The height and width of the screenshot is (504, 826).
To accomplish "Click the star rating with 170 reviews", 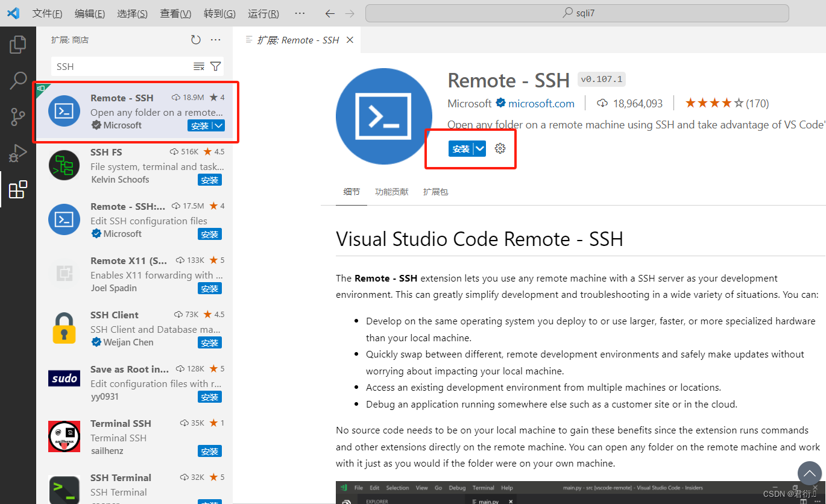I will 727,103.
